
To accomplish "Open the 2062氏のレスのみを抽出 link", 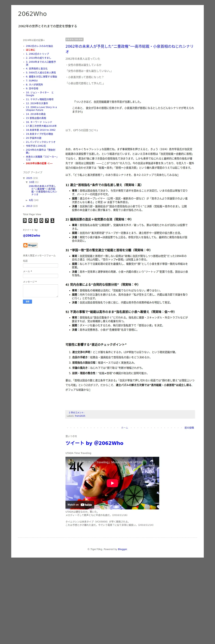I will click(x=39, y=46).
